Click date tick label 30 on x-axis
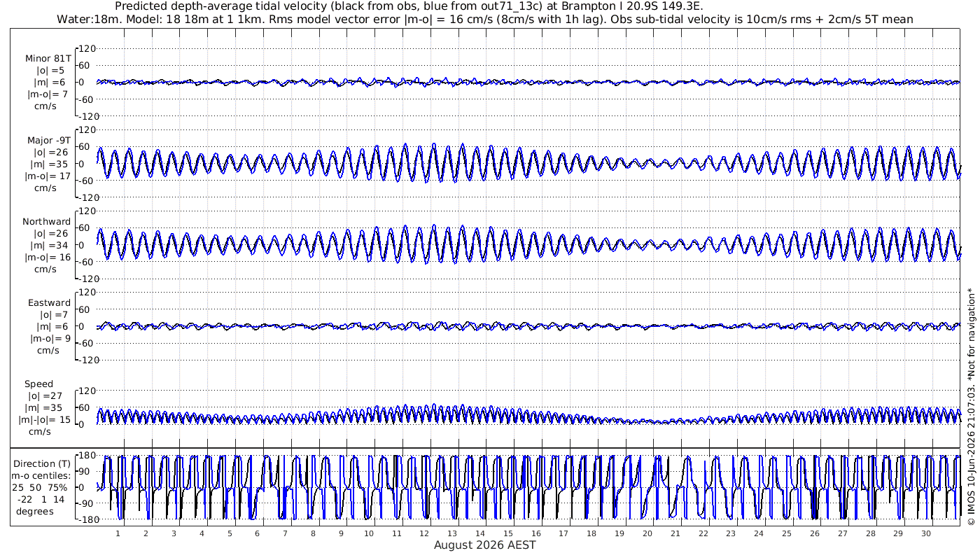This screenshot has width=980, height=560. click(x=926, y=533)
